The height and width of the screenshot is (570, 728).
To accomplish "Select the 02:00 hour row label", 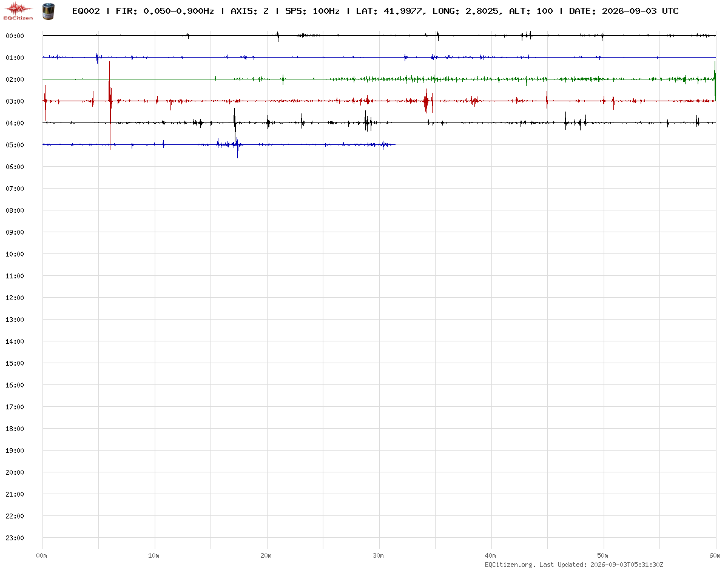I will (14, 79).
